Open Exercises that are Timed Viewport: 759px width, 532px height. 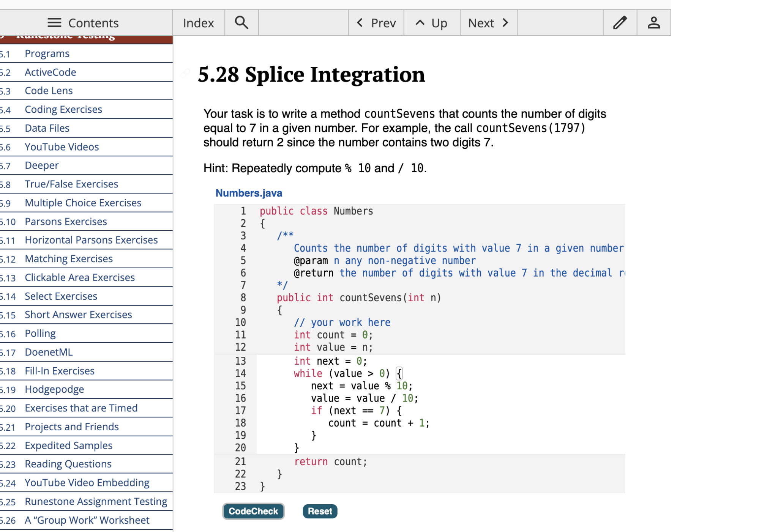tap(81, 408)
